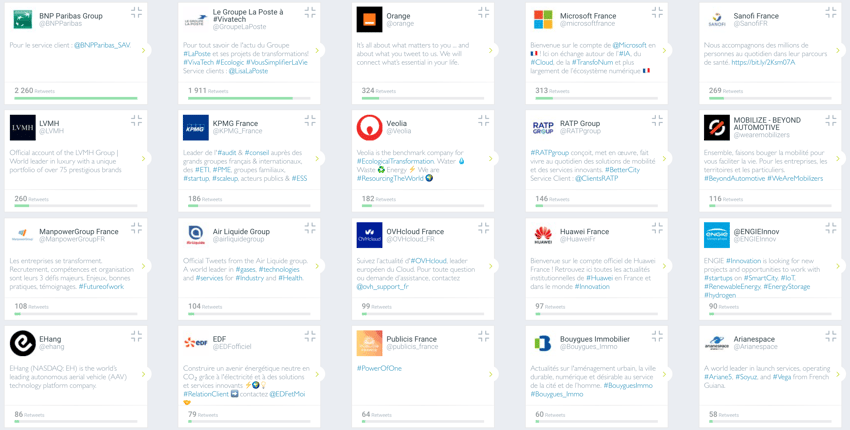Click the #BeyondAutomotive hashtag
This screenshot has height=430, width=850.
click(x=734, y=178)
